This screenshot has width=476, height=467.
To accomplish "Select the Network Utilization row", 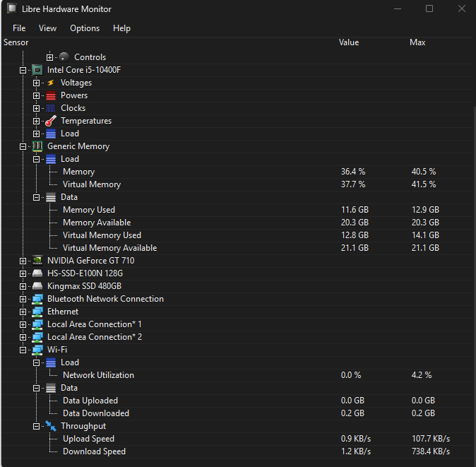I will 238,376.
